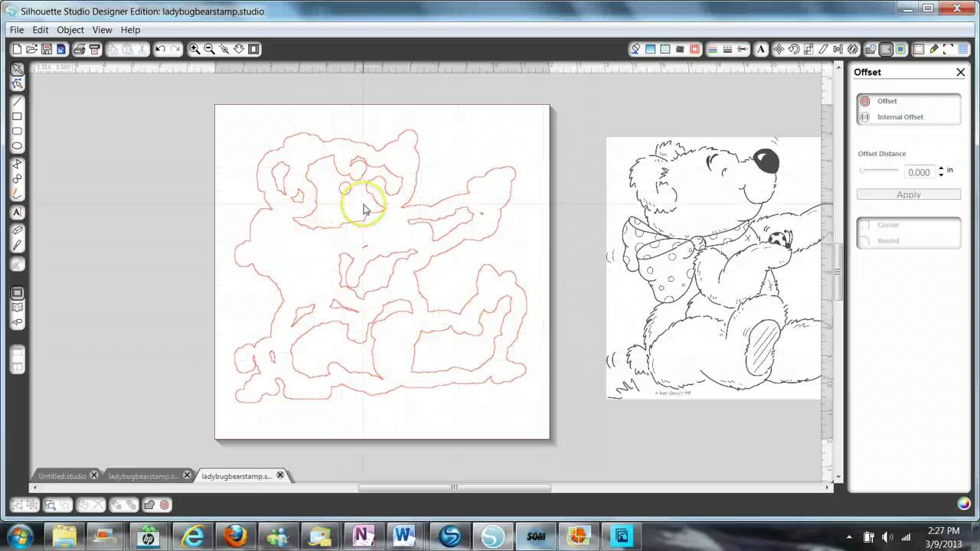Click the printer icon in the toolbar
980x551 pixels.
pos(79,49)
